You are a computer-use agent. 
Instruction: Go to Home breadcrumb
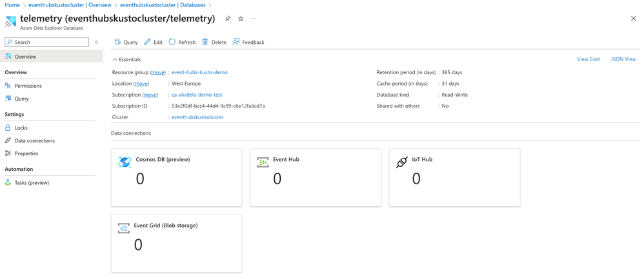pyautogui.click(x=12, y=5)
